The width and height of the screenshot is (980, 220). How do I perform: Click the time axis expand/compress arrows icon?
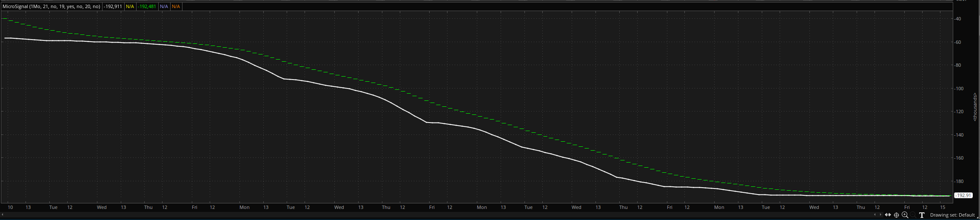point(888,215)
